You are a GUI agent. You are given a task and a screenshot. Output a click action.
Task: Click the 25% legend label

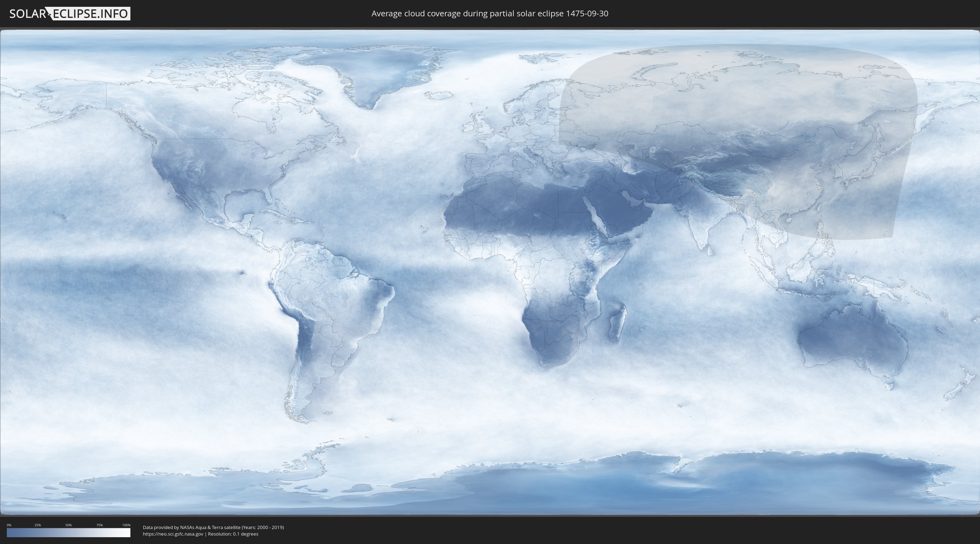tap(38, 525)
